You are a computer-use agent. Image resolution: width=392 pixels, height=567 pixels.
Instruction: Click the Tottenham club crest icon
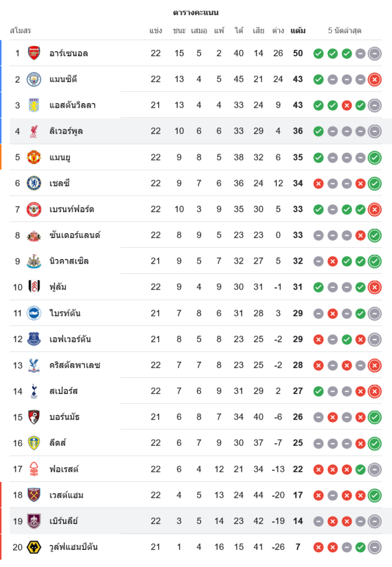34,391
